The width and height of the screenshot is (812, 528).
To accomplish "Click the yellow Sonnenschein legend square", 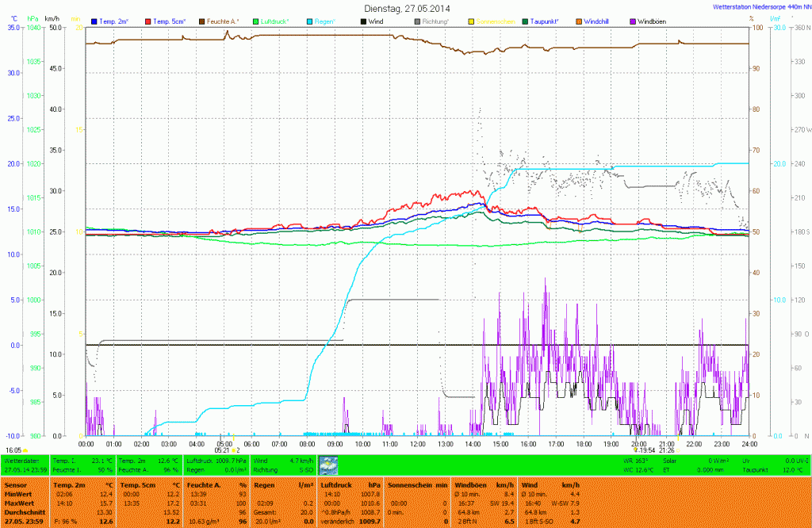I will (470, 21).
